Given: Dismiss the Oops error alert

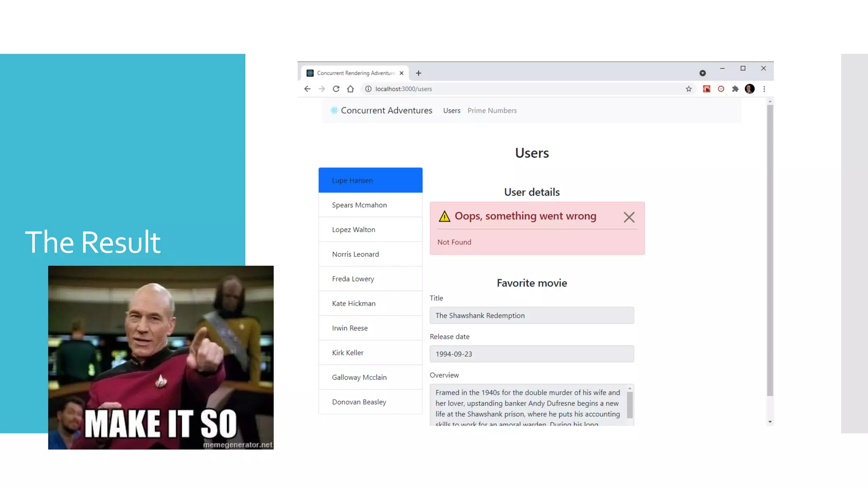Looking at the screenshot, I should pyautogui.click(x=629, y=217).
